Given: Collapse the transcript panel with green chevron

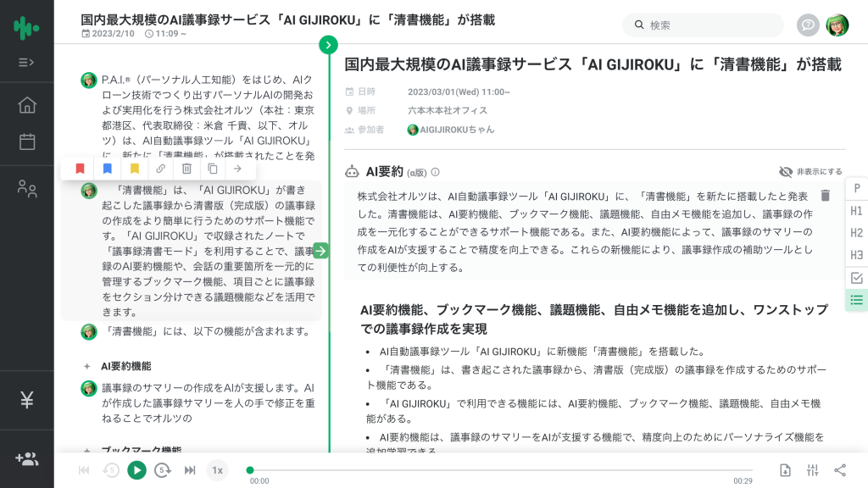Looking at the screenshot, I should [328, 45].
